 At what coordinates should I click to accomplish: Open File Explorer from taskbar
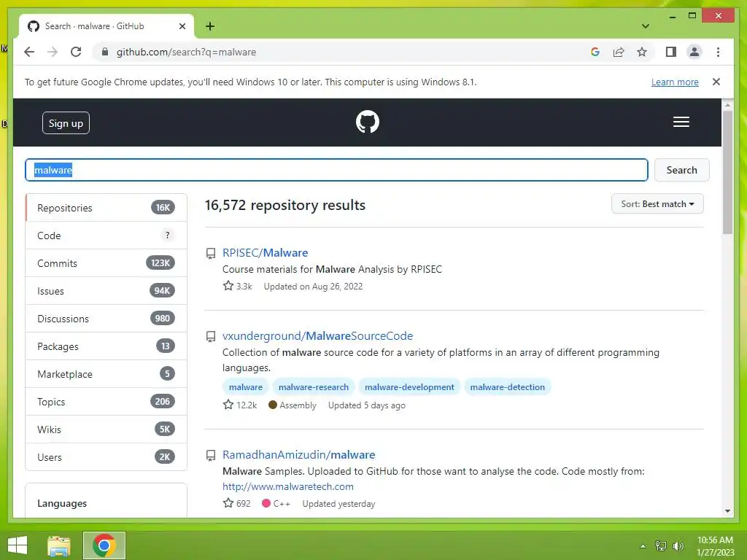[59, 545]
